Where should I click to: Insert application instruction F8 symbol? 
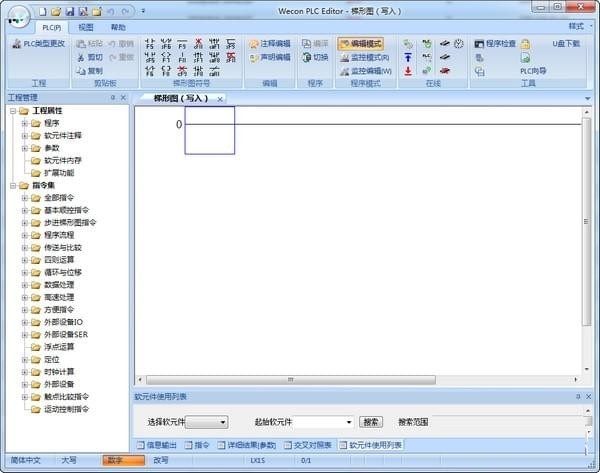[x=166, y=71]
